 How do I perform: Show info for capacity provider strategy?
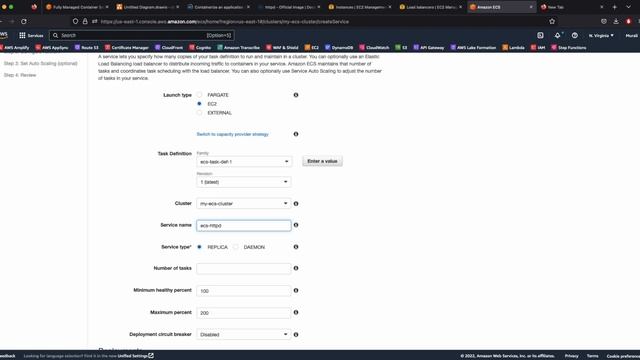(296, 134)
